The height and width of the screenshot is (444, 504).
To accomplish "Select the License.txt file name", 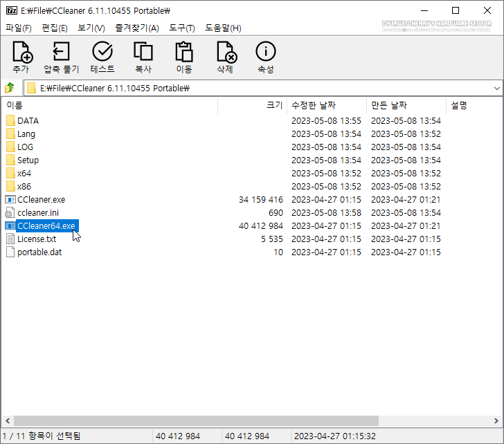I will click(x=37, y=239).
